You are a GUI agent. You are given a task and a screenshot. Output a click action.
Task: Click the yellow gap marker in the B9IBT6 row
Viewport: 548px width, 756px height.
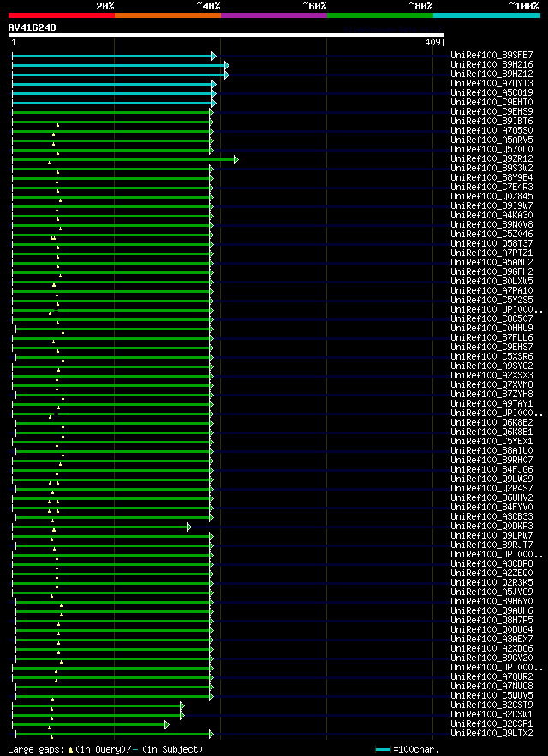tap(57, 125)
